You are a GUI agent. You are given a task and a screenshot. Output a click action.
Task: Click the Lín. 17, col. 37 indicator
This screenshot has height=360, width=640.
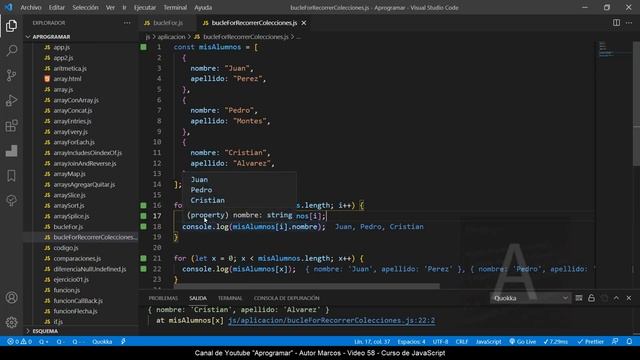point(372,342)
